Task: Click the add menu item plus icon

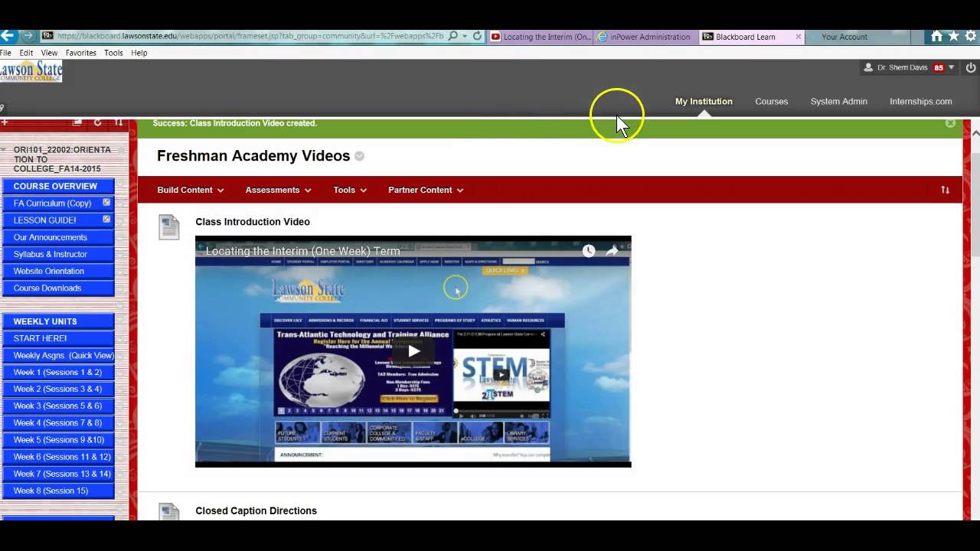Action: 4,122
